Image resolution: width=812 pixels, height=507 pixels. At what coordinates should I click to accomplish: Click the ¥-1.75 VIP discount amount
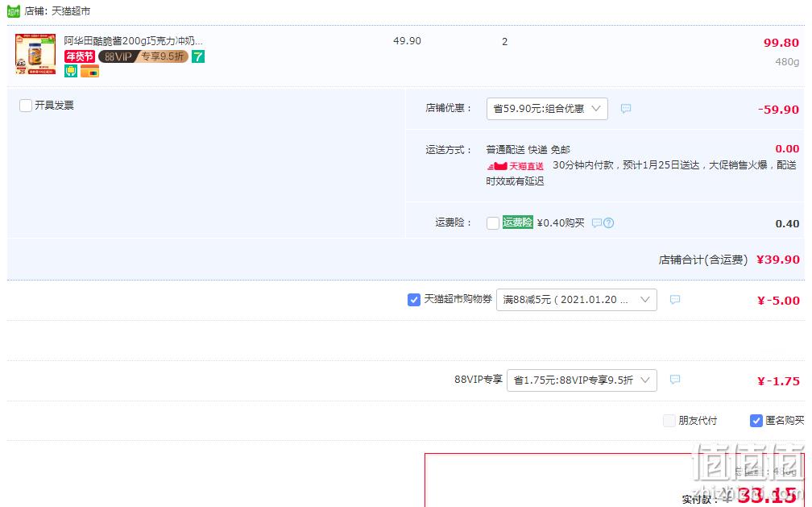pyautogui.click(x=778, y=381)
